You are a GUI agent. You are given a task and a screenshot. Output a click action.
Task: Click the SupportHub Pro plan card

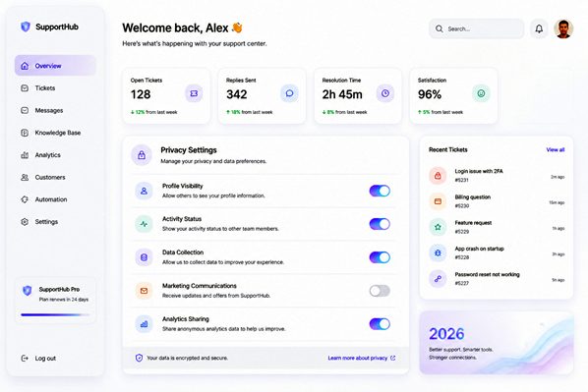click(x=55, y=301)
